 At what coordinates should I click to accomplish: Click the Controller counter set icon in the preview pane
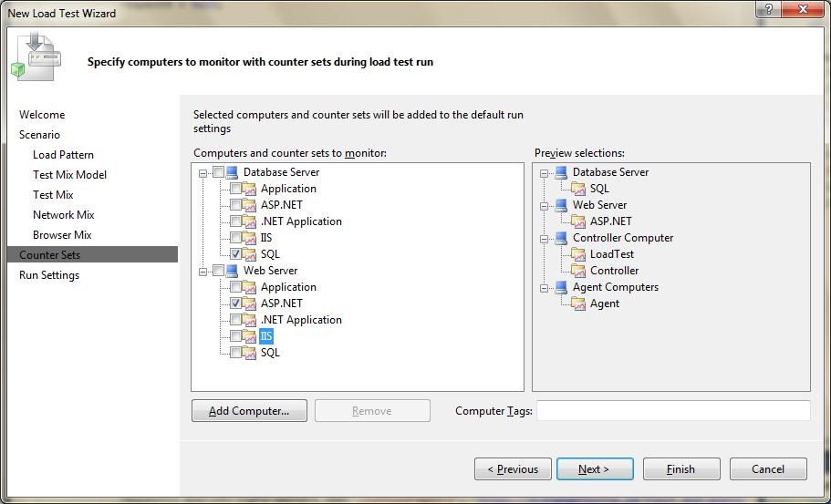coord(578,271)
